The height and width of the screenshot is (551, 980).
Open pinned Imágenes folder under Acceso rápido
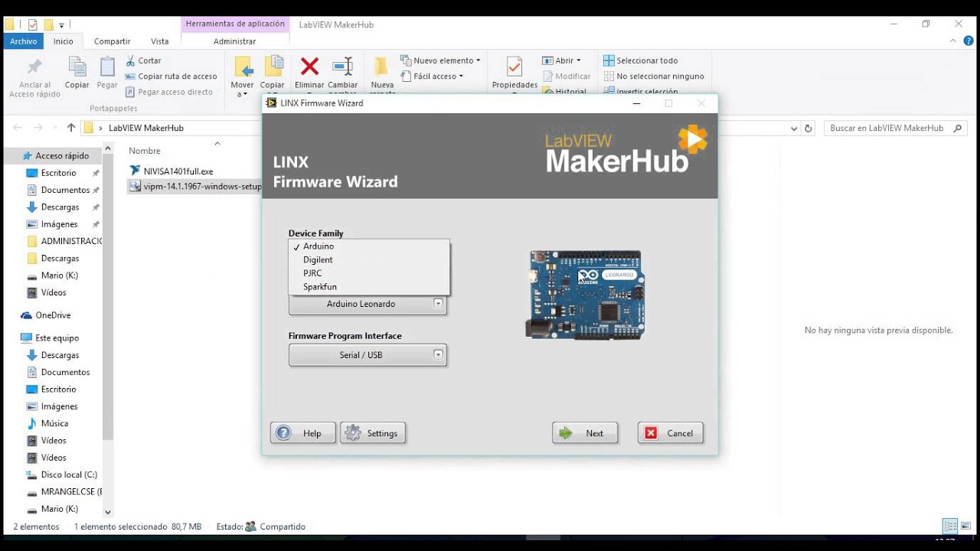click(60, 224)
